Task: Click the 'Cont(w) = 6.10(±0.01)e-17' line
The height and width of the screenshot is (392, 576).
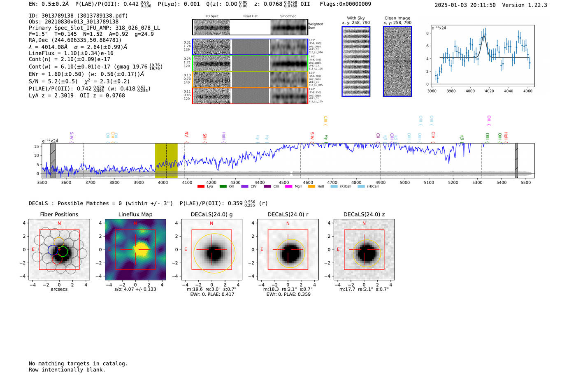Action: pyautogui.click(x=96, y=67)
